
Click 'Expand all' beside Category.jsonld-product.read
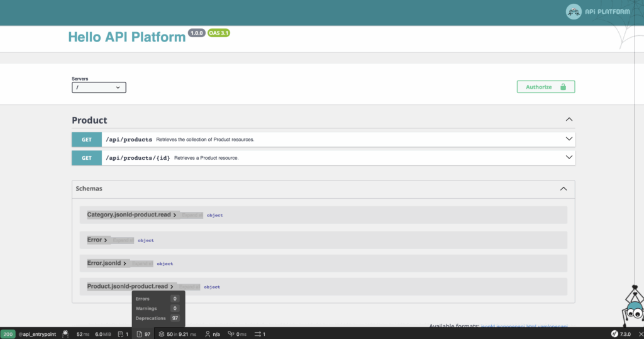point(192,215)
